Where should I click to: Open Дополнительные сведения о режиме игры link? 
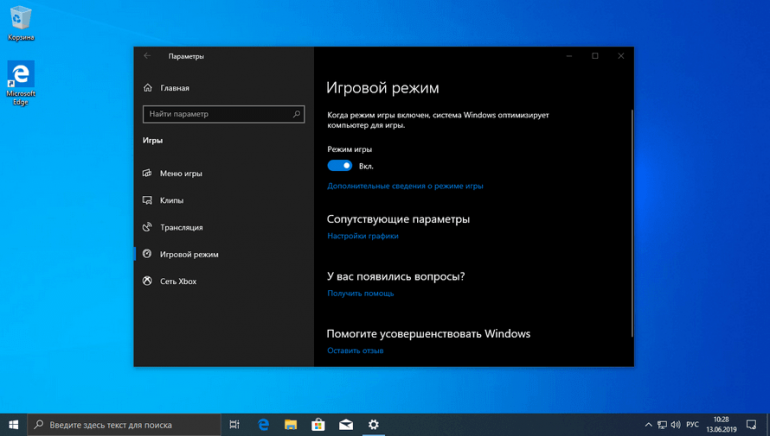coord(405,186)
